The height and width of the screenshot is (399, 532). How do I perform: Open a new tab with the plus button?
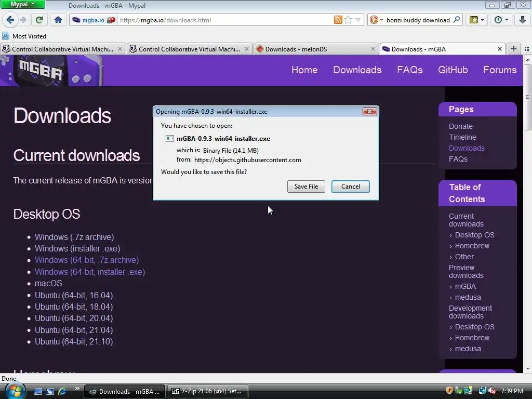(x=514, y=49)
